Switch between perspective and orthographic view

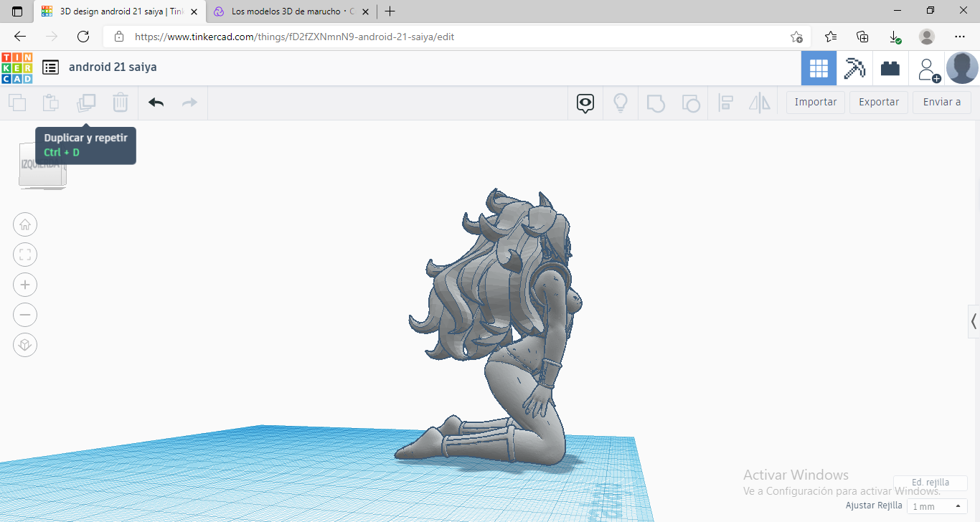click(x=25, y=345)
